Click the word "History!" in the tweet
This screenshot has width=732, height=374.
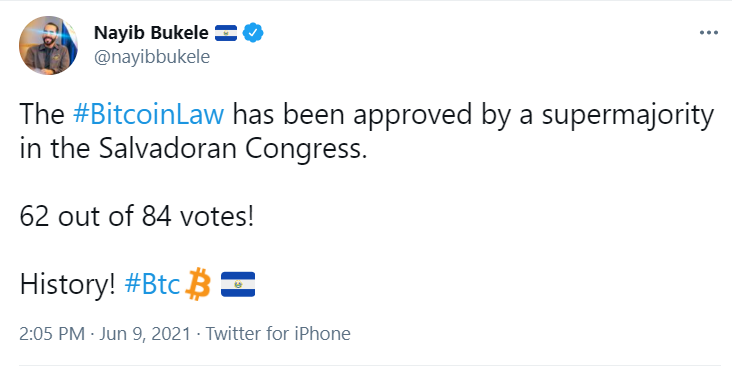coord(67,284)
